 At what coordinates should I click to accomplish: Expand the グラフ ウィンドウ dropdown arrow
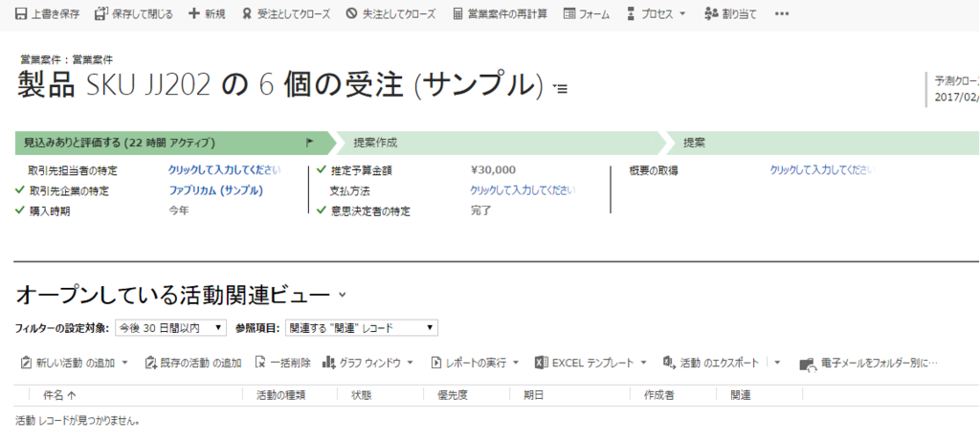[x=410, y=363]
